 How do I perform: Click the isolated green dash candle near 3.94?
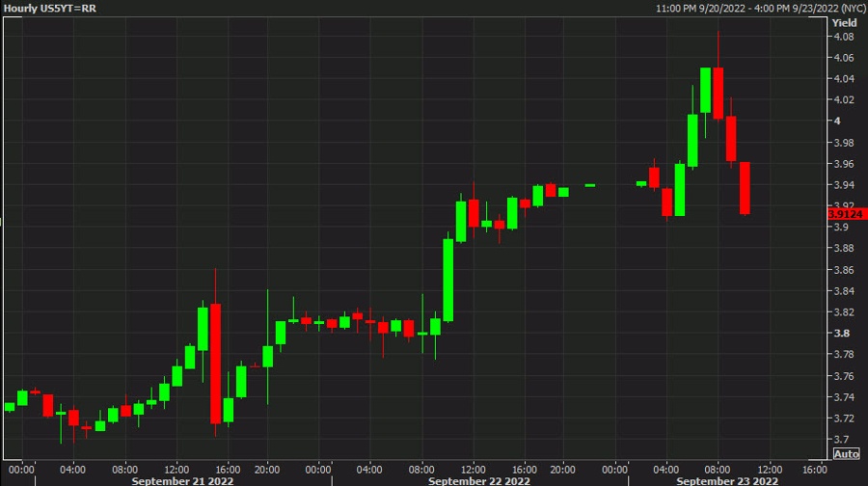point(589,185)
